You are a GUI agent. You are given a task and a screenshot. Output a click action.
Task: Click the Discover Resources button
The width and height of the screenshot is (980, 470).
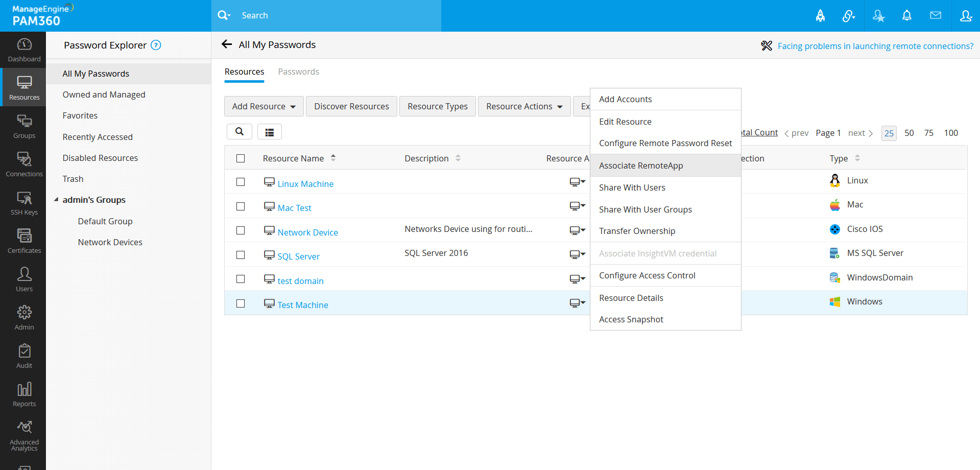pyautogui.click(x=351, y=106)
